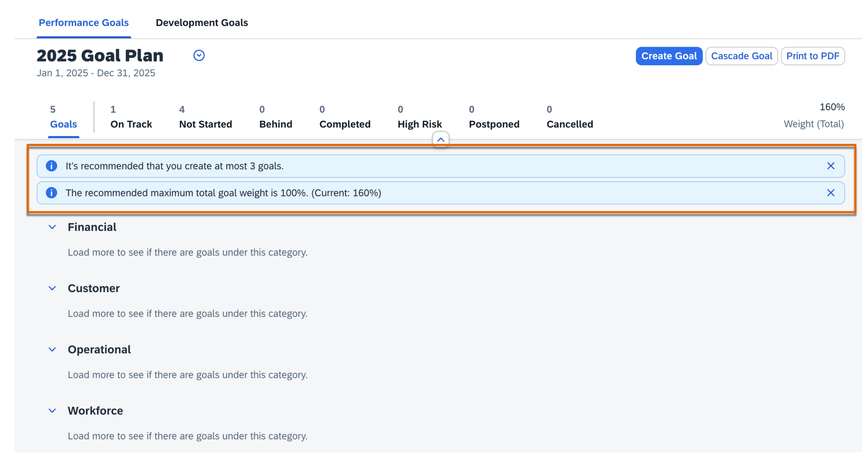Collapse the Workforce category section
Viewport: 868px width, 464px height.
point(52,410)
